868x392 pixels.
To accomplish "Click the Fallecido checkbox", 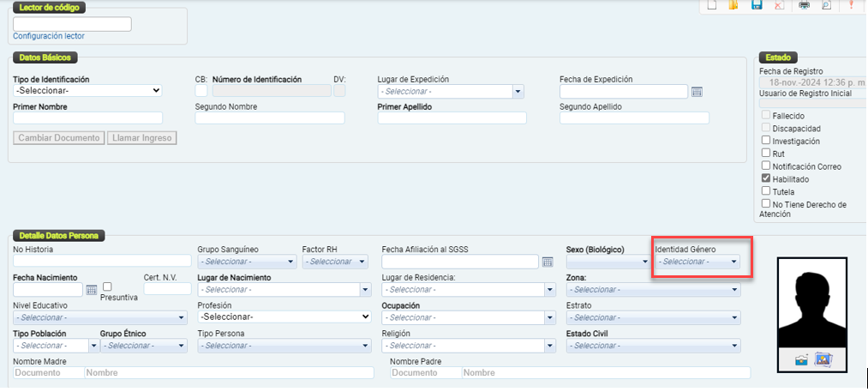I will (766, 115).
